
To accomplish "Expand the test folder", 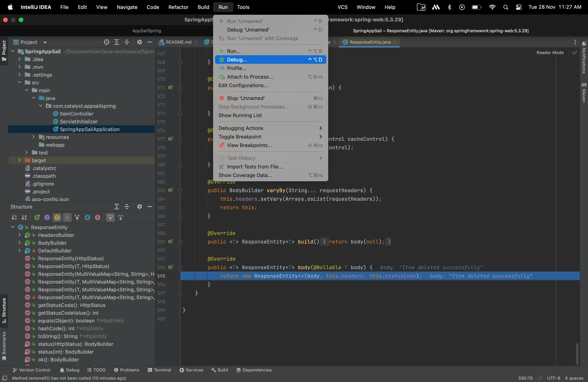I will pos(27,153).
